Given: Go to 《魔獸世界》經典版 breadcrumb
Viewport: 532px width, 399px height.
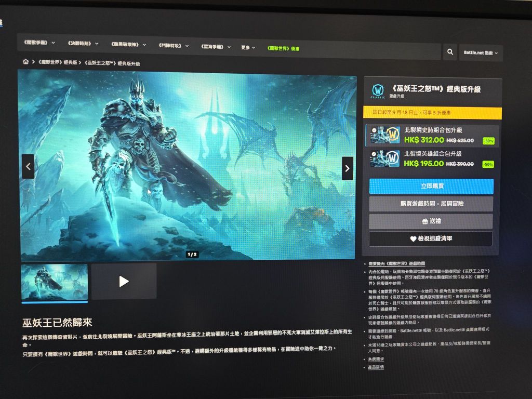Looking at the screenshot, I should click(58, 62).
